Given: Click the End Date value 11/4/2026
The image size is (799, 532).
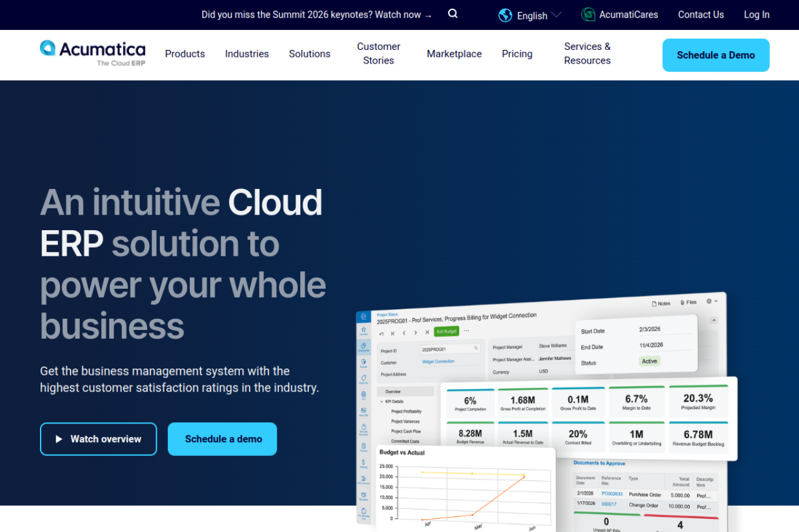Looking at the screenshot, I should point(651,345).
